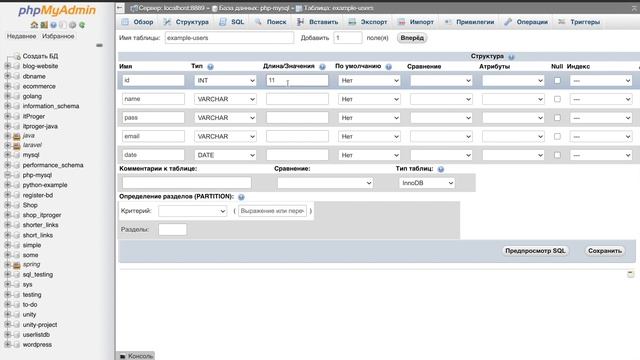Open help icon next to Тип таблиц
This screenshot has width=640, height=360.
pos(441,169)
